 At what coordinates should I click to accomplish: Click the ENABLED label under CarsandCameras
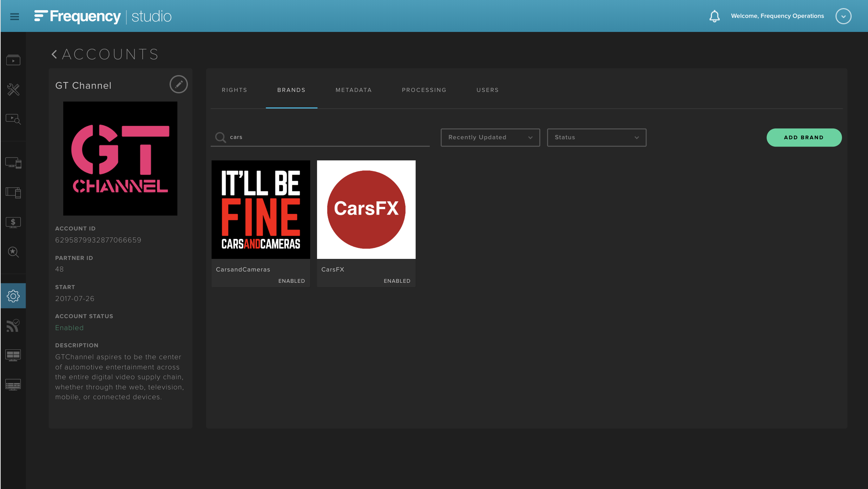point(292,281)
